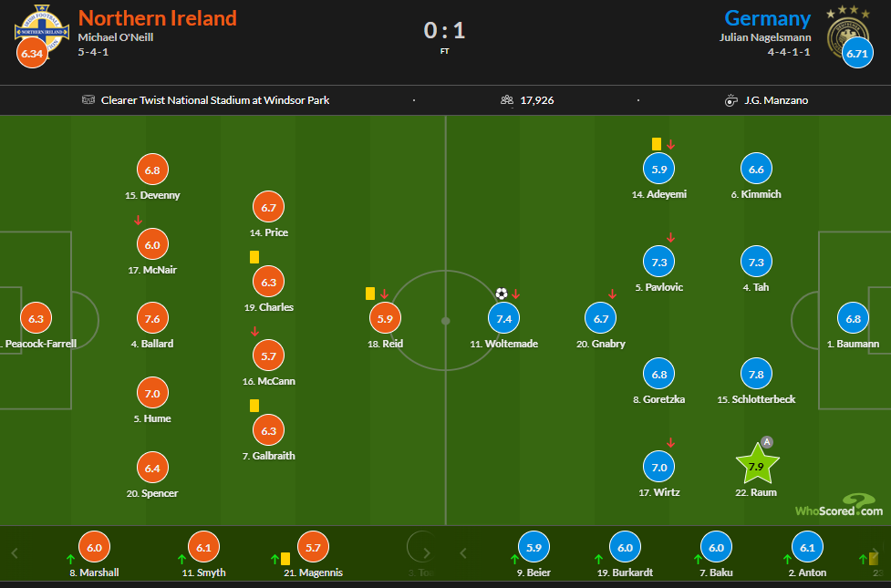Click the yellow card above Reid
Screen dimensions: 891x588
pyautogui.click(x=370, y=294)
